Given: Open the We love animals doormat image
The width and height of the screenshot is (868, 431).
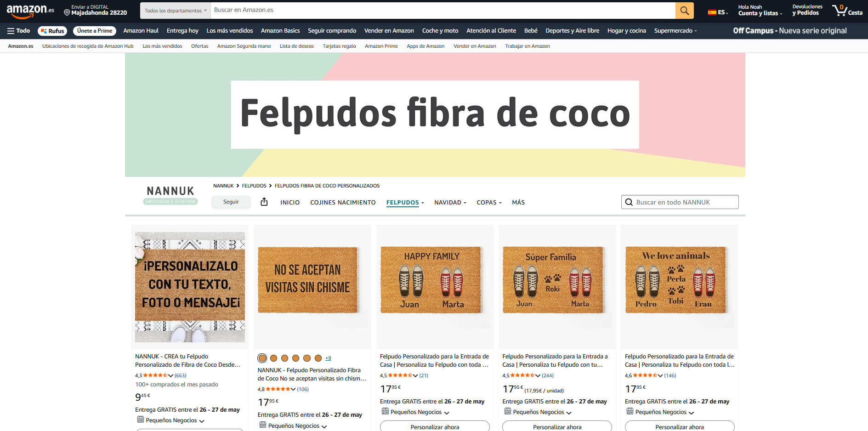Looking at the screenshot, I should tap(680, 287).
